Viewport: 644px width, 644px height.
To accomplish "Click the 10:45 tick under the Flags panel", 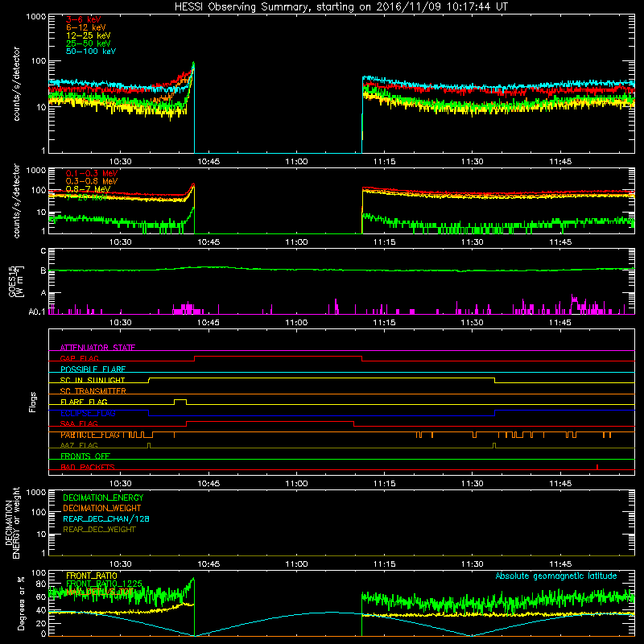I will pos(208,484).
